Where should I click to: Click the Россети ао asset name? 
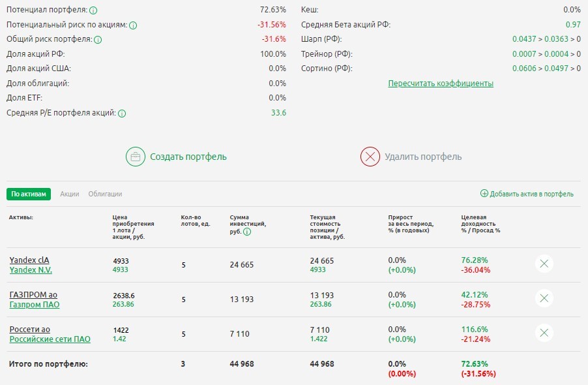pyautogui.click(x=29, y=329)
